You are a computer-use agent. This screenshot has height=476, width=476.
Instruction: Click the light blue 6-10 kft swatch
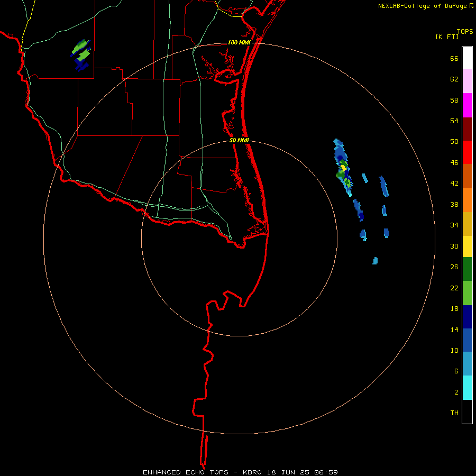tap(467, 364)
